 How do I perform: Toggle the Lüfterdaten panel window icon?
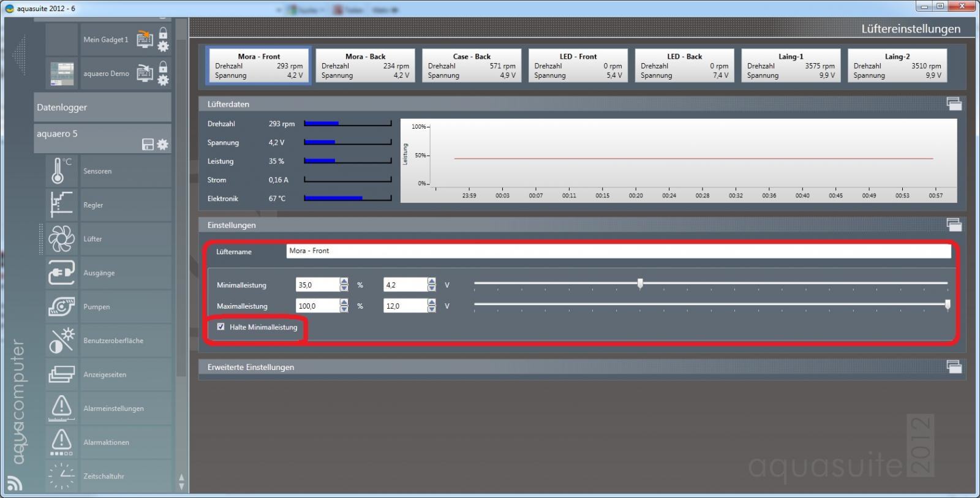click(x=954, y=104)
